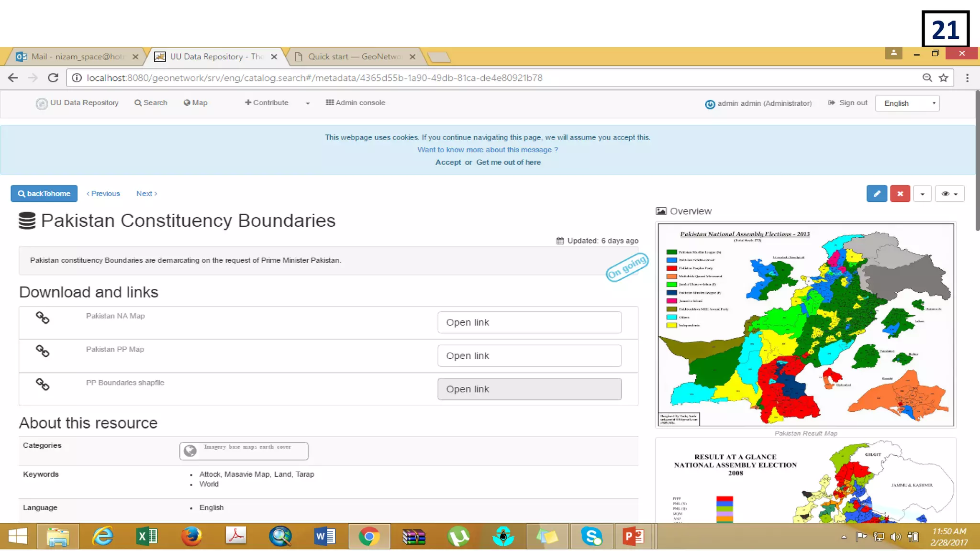Open a new browser tab
Viewport: 980px width, 551px height.
pos(438,57)
